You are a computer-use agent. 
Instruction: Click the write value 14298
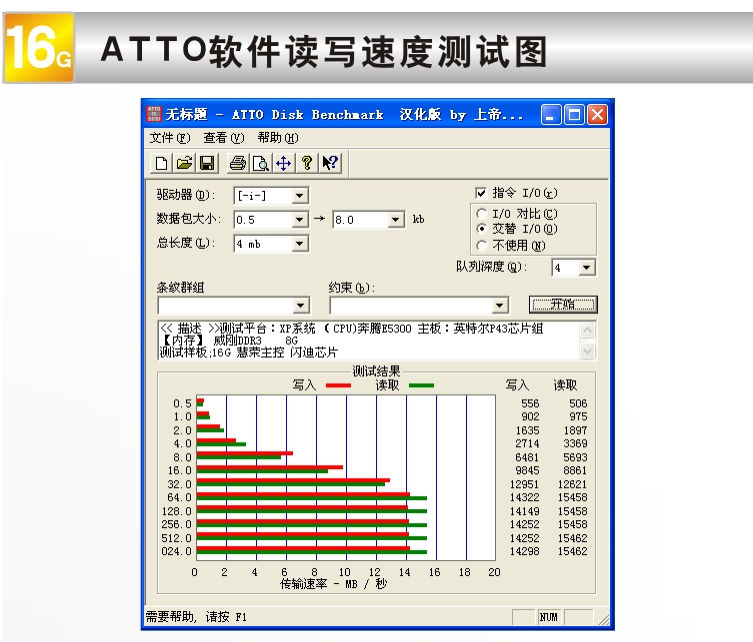[524, 551]
